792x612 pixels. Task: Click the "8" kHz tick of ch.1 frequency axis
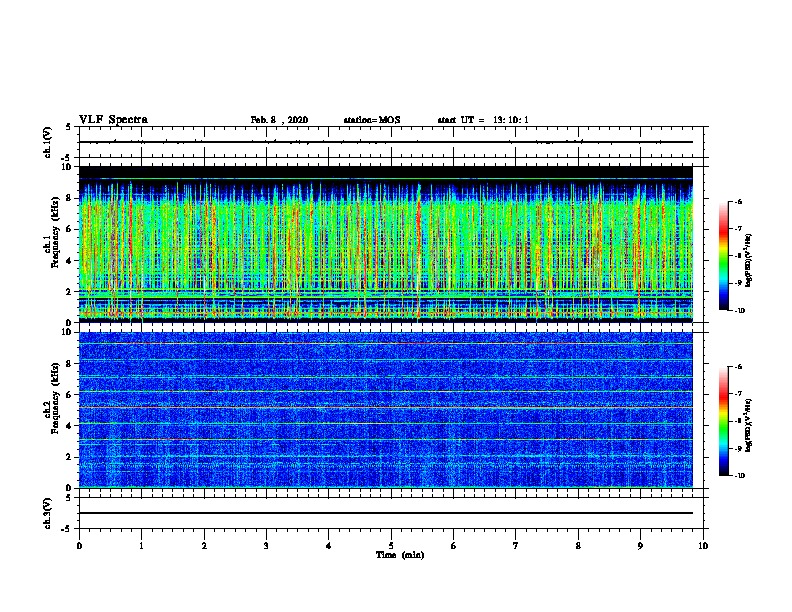coord(71,198)
